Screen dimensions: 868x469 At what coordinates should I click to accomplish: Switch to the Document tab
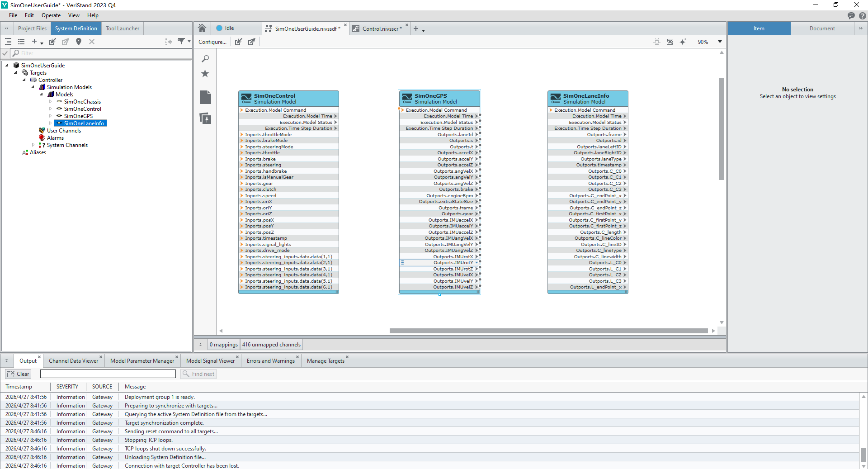tap(822, 28)
